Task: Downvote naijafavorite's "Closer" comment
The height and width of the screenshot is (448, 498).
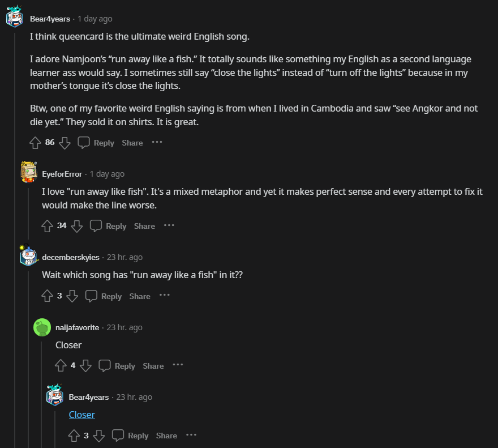Action: [x=86, y=366]
